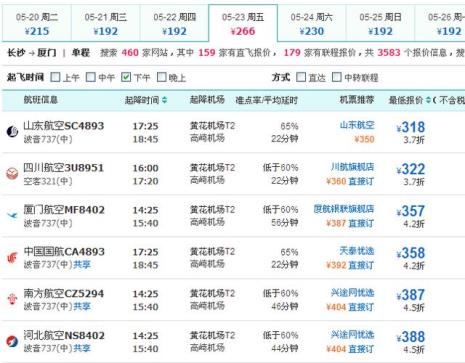
Task: Select the 05-21 周三 ¥192 date tab
Action: click(106, 24)
